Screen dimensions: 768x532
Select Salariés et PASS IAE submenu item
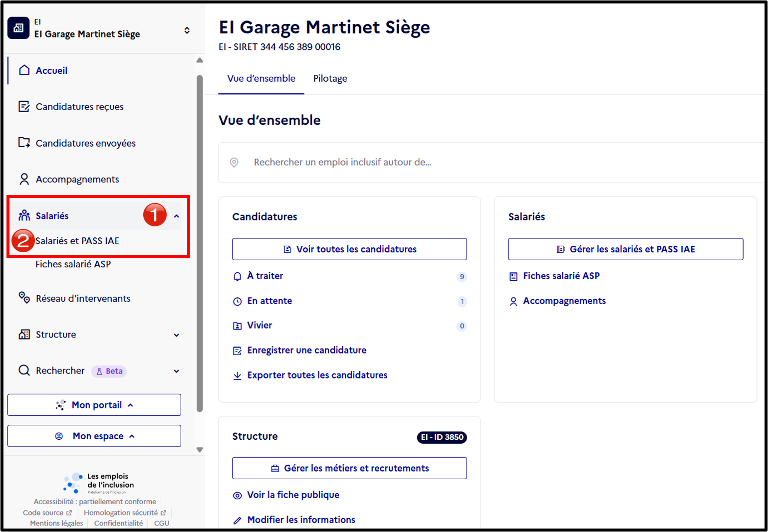pyautogui.click(x=77, y=241)
